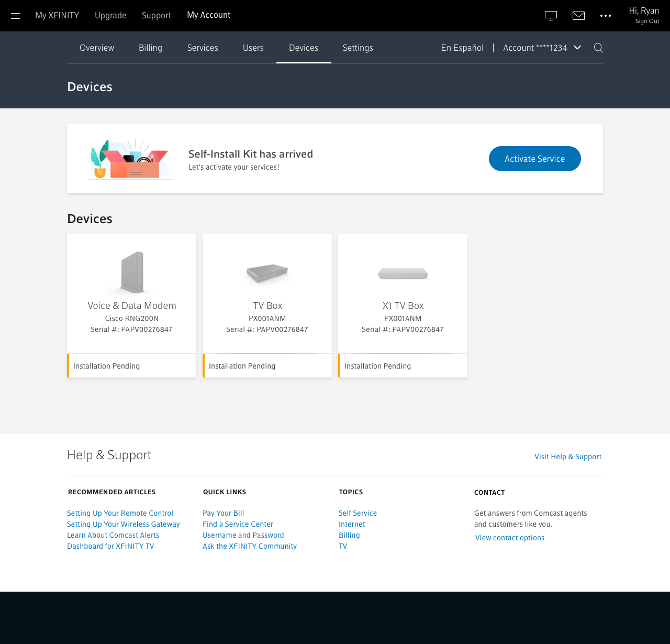Click Installation Pending under Voice & Data Modem
Image resolution: width=670 pixels, height=644 pixels.
click(x=106, y=366)
